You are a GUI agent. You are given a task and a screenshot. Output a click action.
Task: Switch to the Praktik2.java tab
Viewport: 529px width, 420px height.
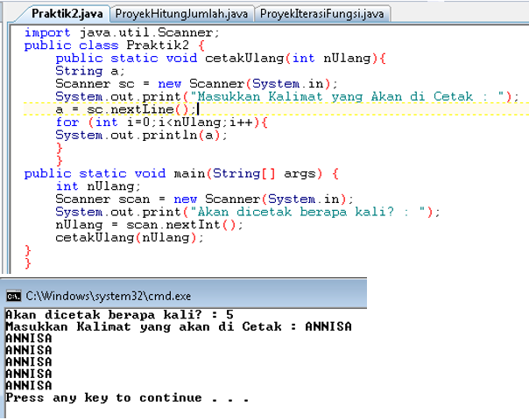(x=67, y=14)
